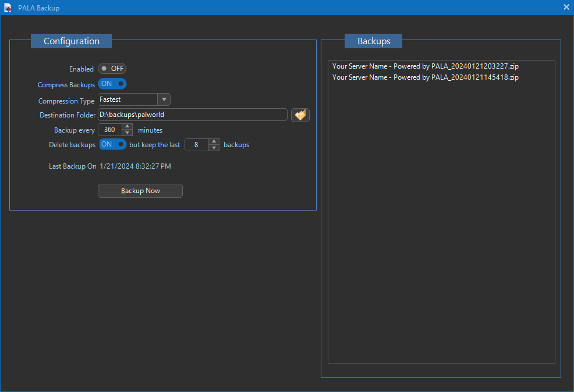Lower the number of kept backups with down arrow
This screenshot has width=574, height=392.
click(x=214, y=148)
